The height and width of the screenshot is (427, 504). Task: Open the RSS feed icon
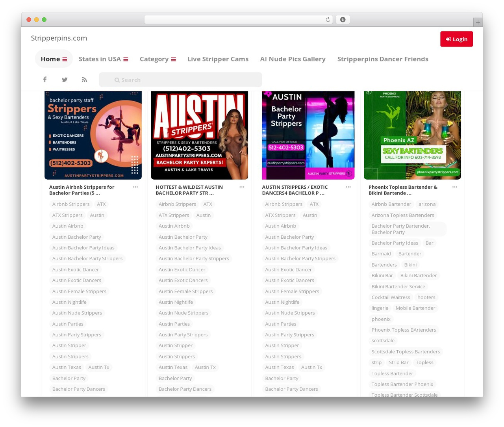tap(84, 80)
